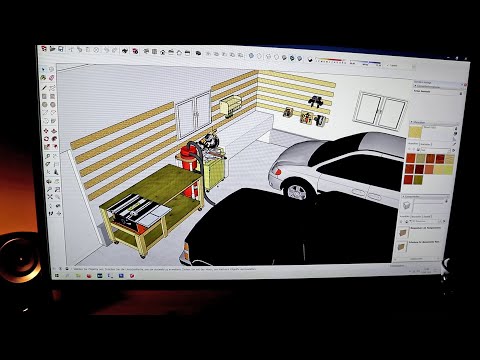This screenshot has width=480, height=360.
Task: Select the Line pencil tool
Action: (44, 88)
